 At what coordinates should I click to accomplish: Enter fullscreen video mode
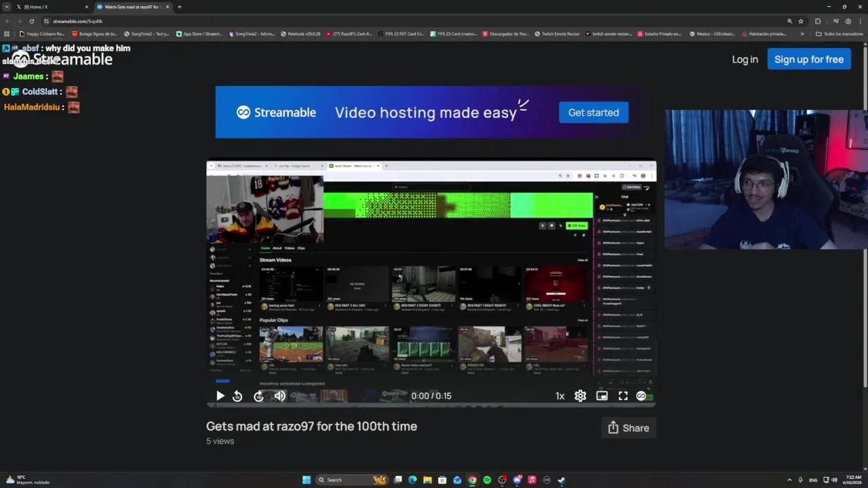pyautogui.click(x=623, y=396)
